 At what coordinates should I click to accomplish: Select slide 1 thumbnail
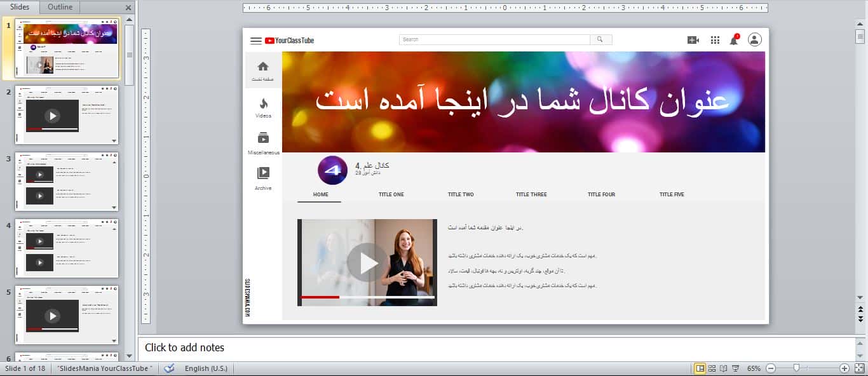coord(67,48)
